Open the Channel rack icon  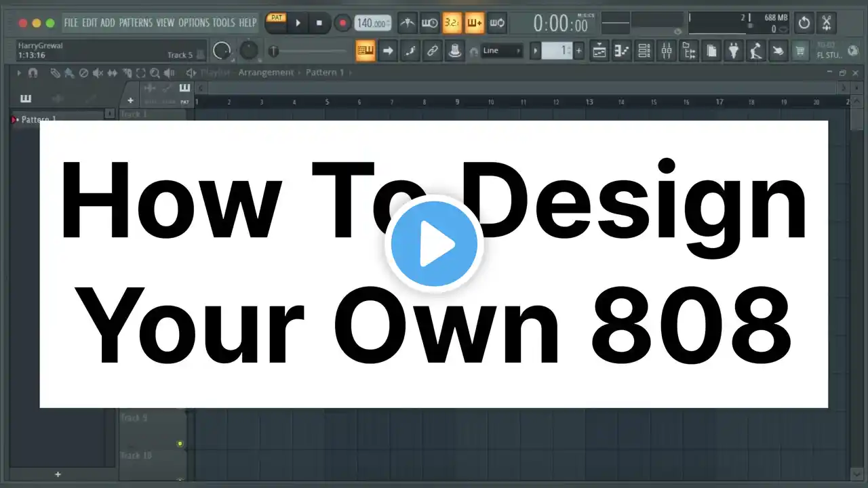coord(644,51)
